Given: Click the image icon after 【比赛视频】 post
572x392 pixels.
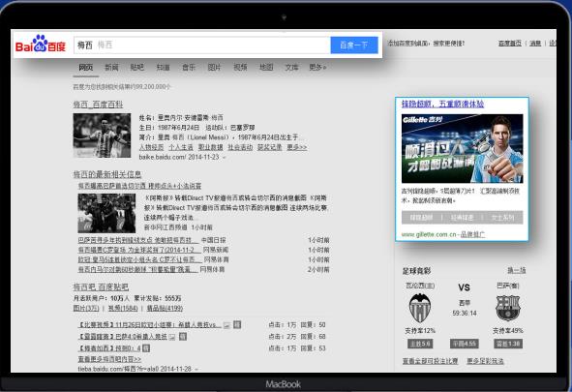Looking at the screenshot, I should (x=226, y=325).
